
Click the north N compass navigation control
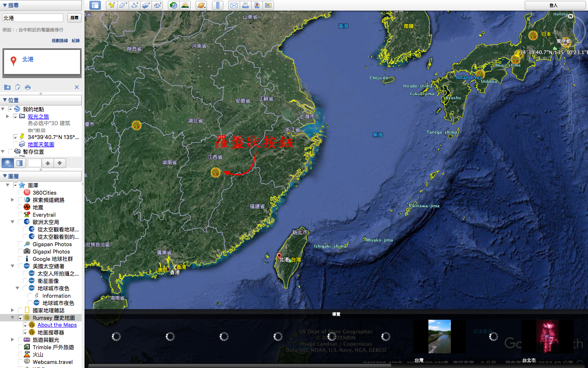[x=570, y=16]
